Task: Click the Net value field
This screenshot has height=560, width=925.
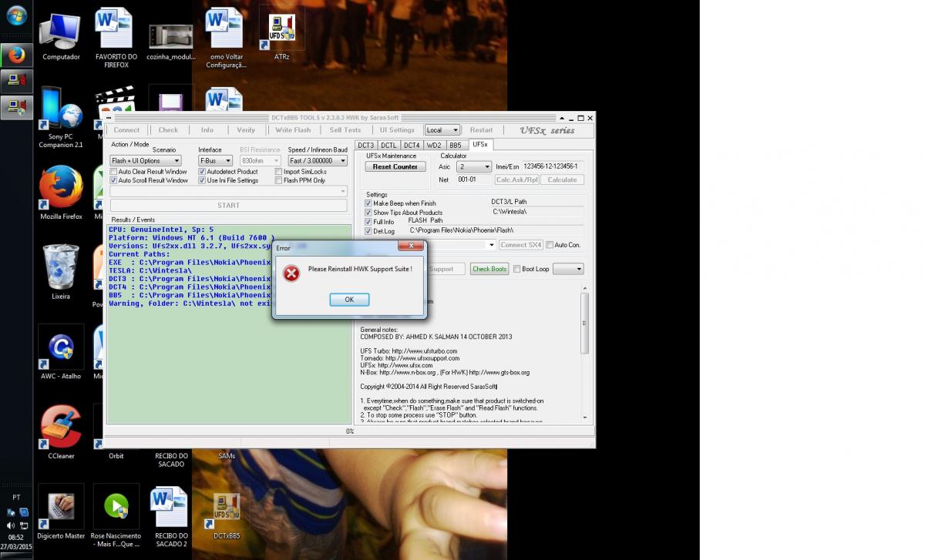Action: [473, 179]
